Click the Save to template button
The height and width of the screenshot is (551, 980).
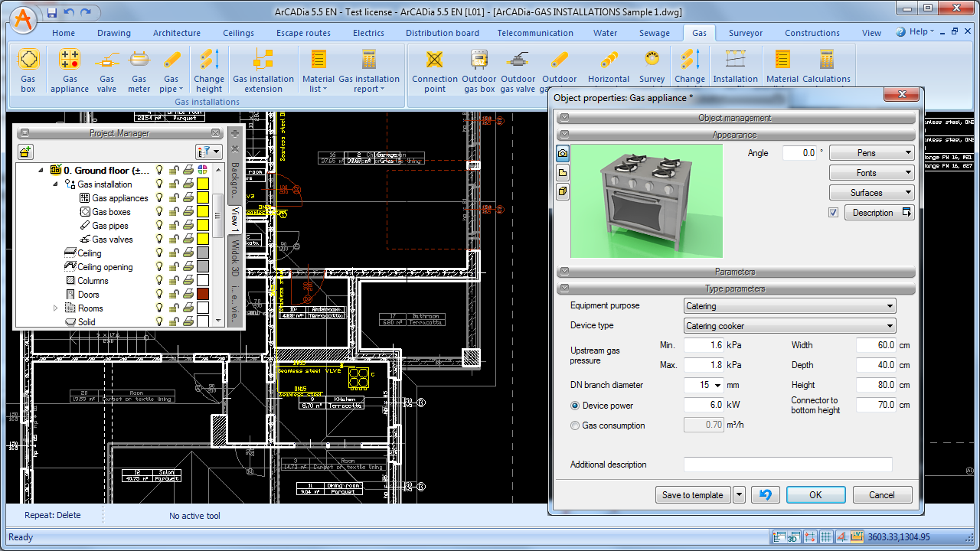pos(692,495)
